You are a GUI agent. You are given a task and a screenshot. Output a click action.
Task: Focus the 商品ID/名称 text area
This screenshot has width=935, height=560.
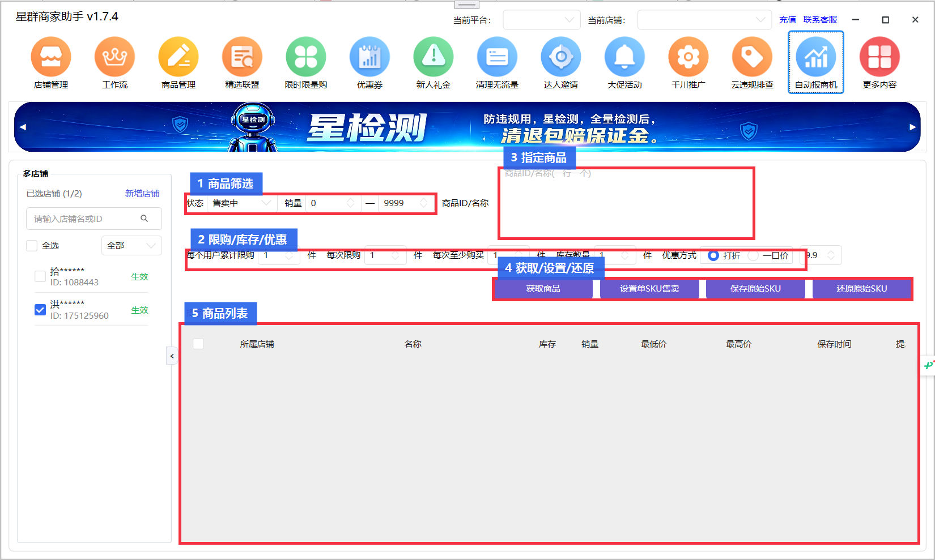click(x=627, y=203)
